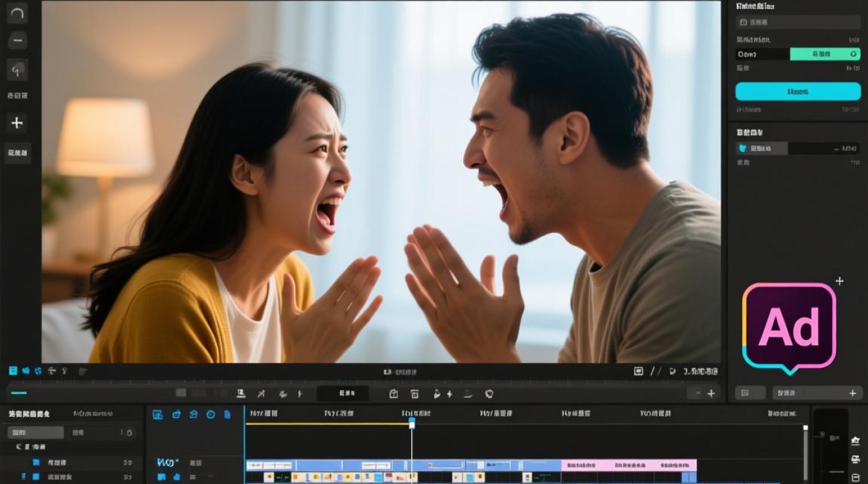Click the first small blue icon under the preview's left
Screen dimensions: 868x484
(13, 371)
